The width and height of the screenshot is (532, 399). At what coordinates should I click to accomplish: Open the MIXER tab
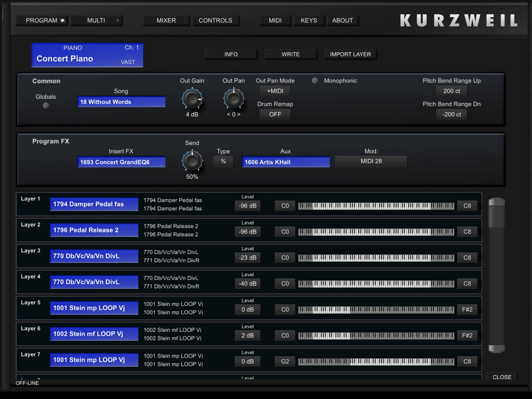pos(166,20)
